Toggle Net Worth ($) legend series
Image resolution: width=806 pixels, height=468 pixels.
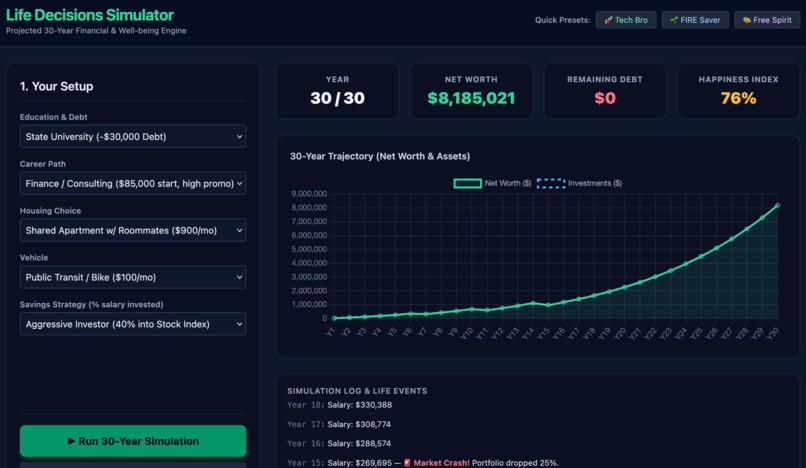tap(492, 183)
